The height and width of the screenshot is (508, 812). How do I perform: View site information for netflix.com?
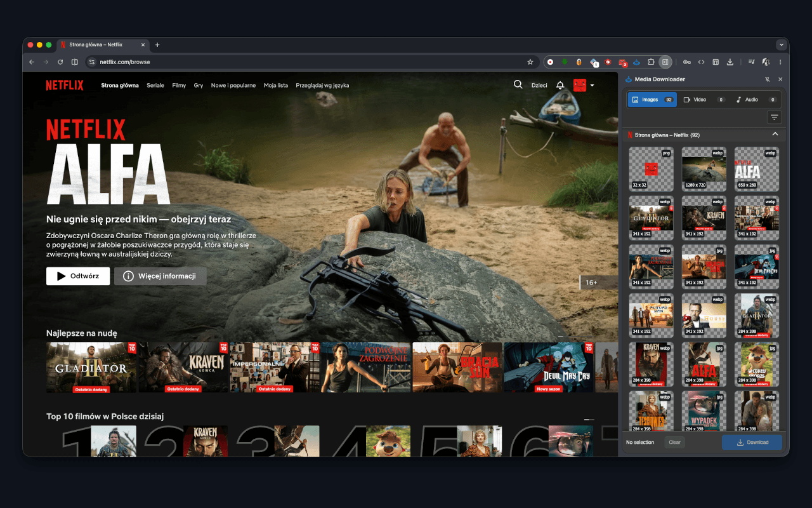(91, 62)
